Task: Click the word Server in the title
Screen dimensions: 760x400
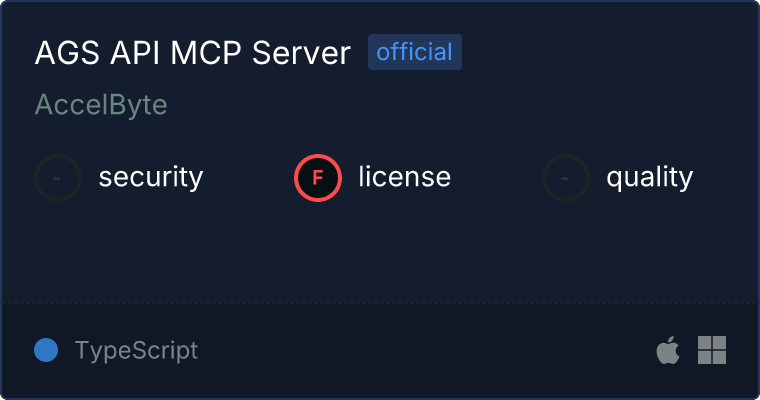Action: [x=301, y=52]
